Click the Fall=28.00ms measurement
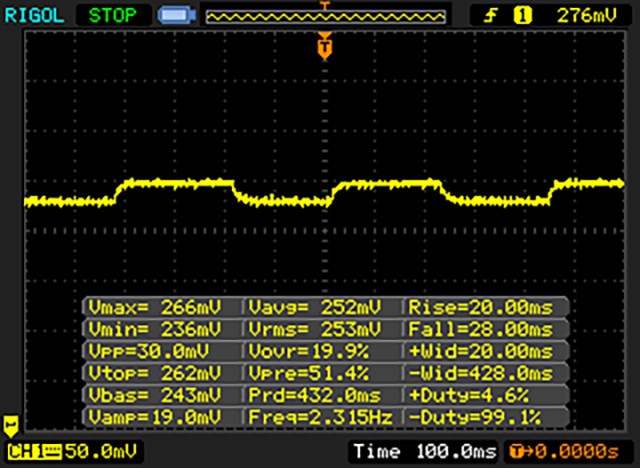The height and width of the screenshot is (468, 640). (x=482, y=329)
